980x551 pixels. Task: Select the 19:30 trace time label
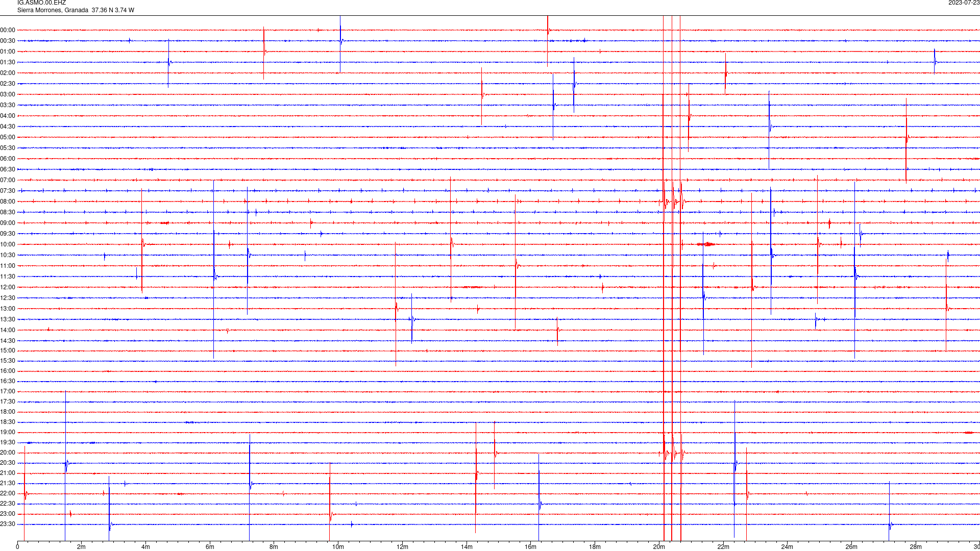click(8, 442)
